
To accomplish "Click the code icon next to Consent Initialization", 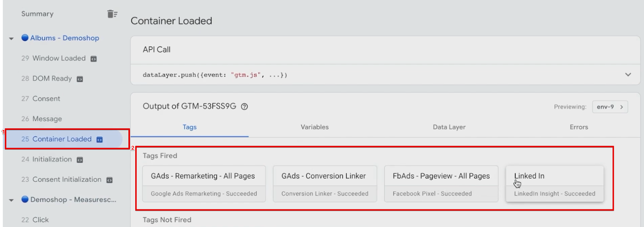I will [x=109, y=180].
